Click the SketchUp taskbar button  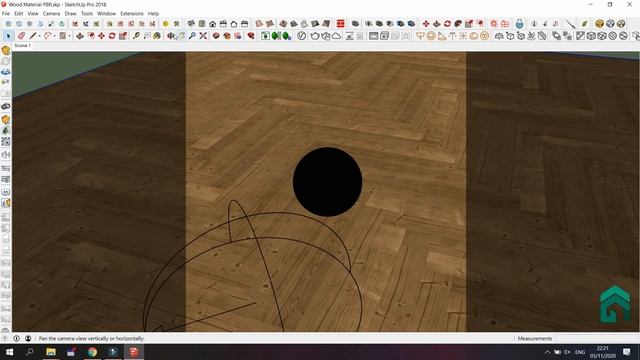(134, 352)
